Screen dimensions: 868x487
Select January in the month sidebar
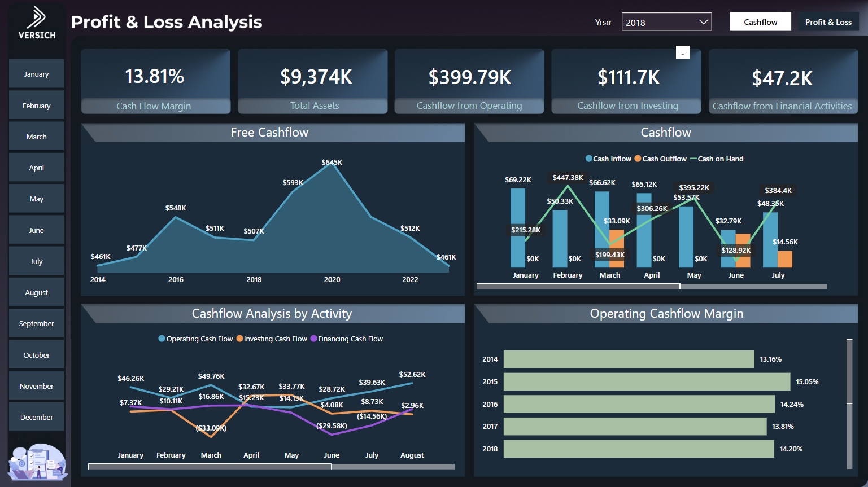click(x=36, y=74)
